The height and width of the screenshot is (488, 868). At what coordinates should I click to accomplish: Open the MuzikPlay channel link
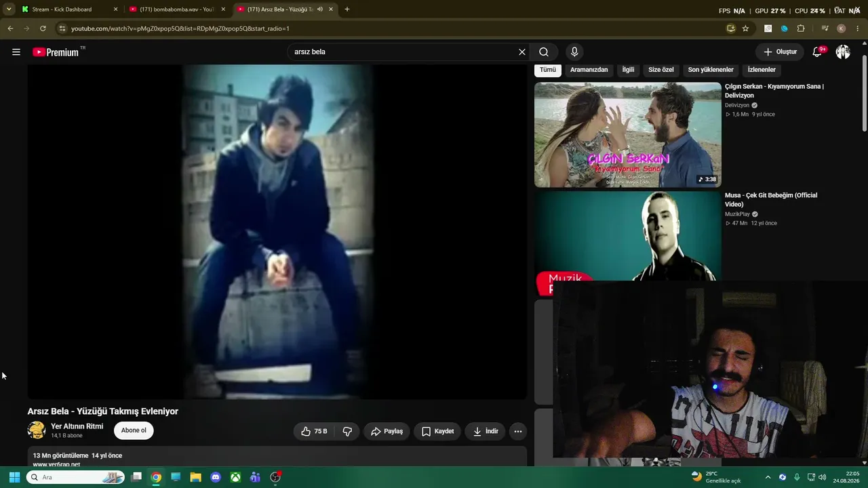(738, 214)
